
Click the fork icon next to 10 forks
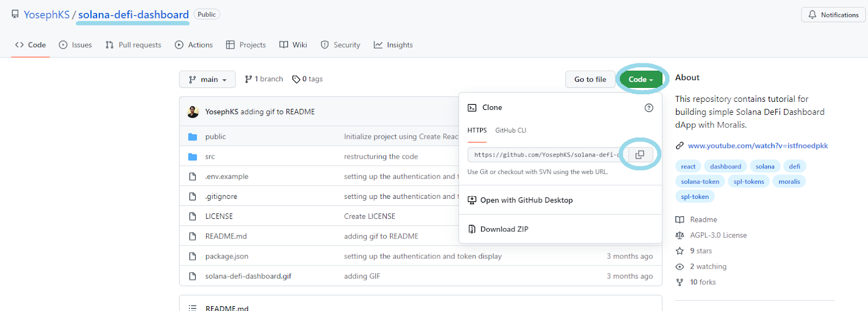pos(680,282)
